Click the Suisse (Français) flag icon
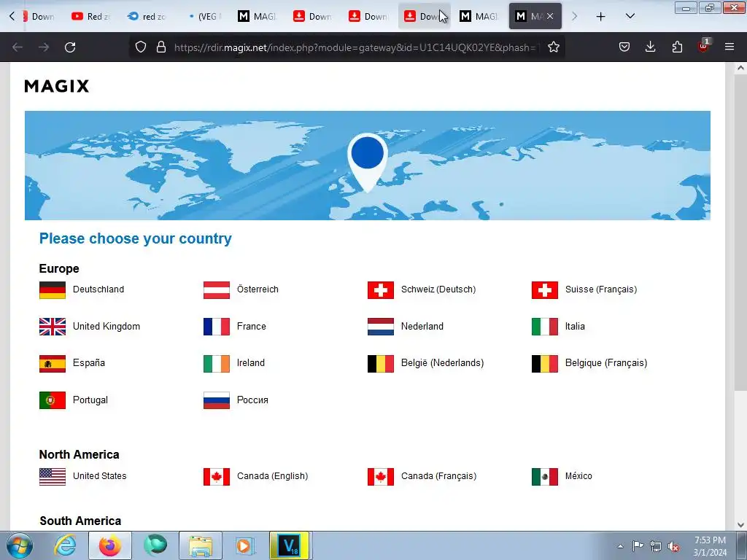Screen dimensions: 747x560 (x=544, y=289)
